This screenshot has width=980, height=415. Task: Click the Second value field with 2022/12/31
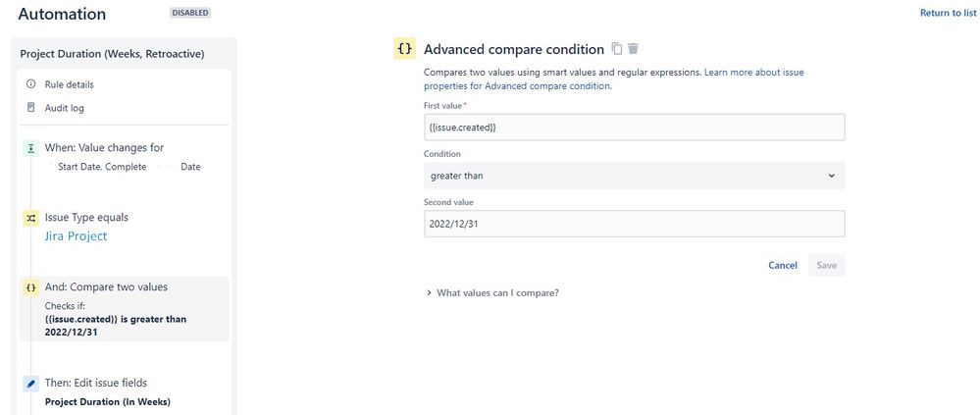[x=635, y=224]
